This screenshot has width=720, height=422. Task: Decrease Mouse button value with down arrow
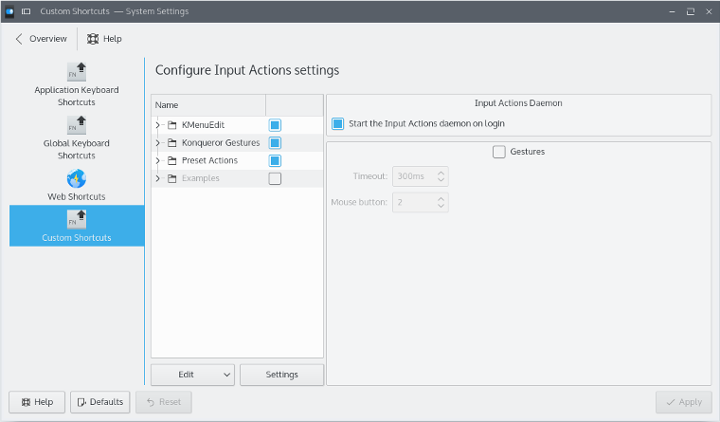pos(441,206)
